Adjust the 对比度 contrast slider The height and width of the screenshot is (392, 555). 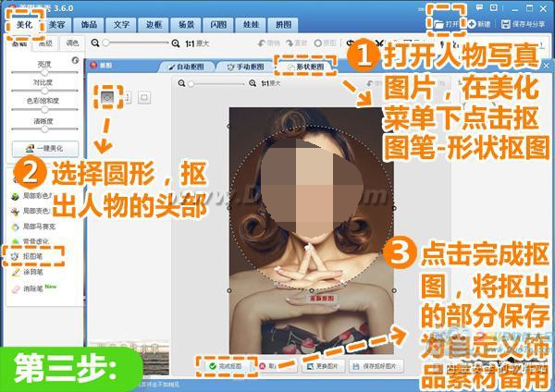(44, 91)
